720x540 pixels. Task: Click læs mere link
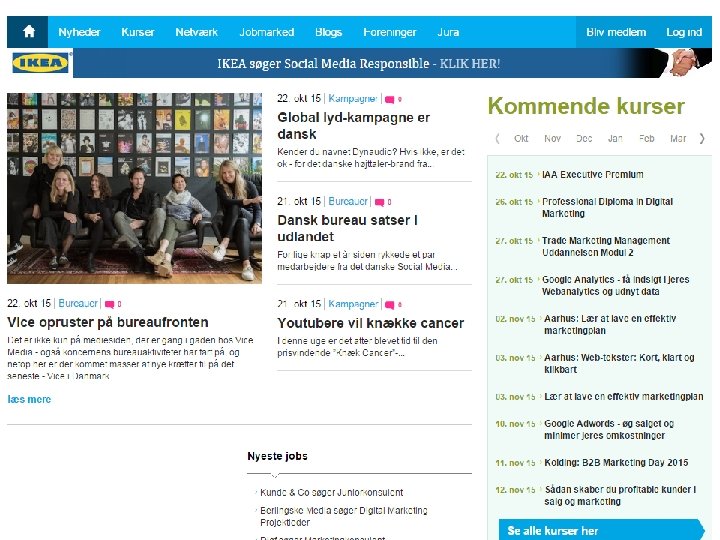[29, 399]
